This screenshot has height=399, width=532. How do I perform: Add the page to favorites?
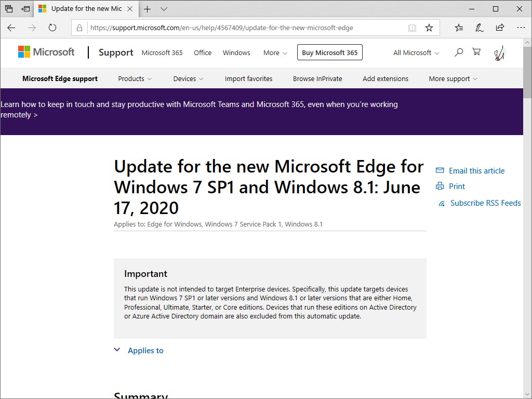pos(429,28)
